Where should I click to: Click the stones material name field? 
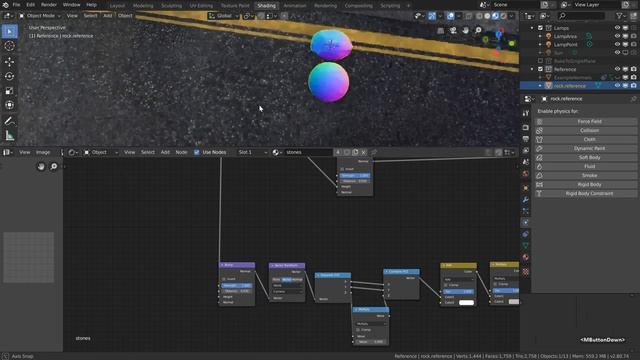[x=308, y=152]
